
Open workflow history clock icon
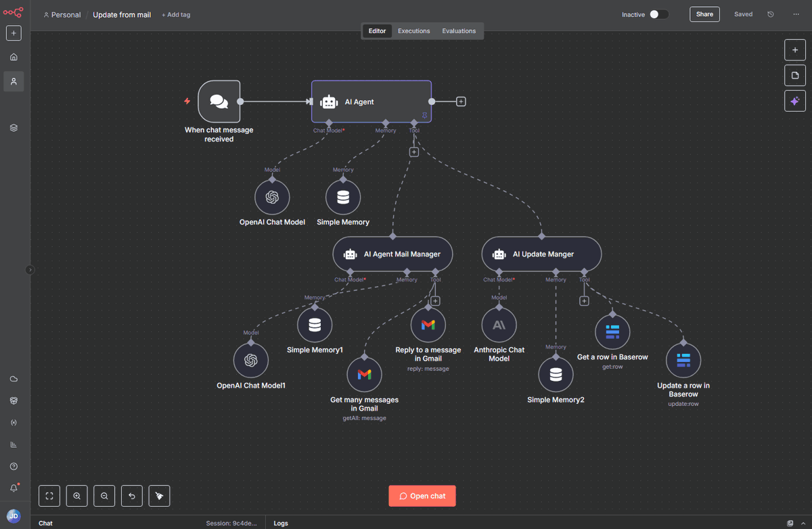pos(771,14)
